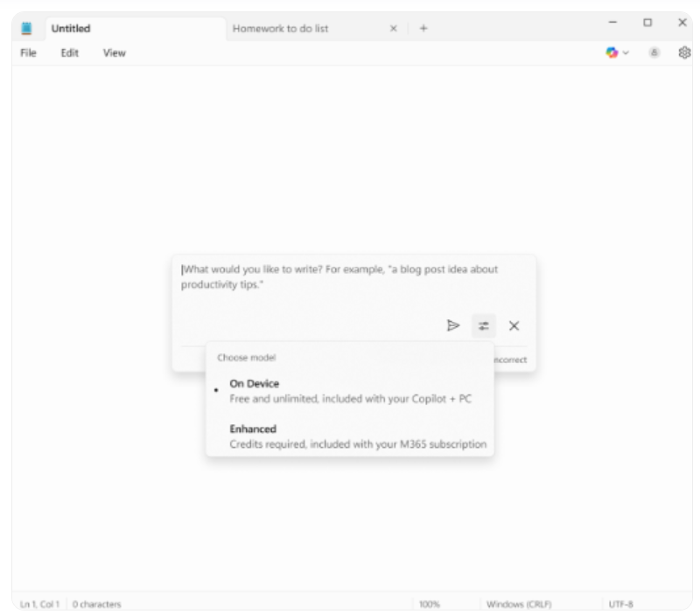Add a new tab with plus icon
The width and height of the screenshot is (700, 614).
(x=423, y=29)
